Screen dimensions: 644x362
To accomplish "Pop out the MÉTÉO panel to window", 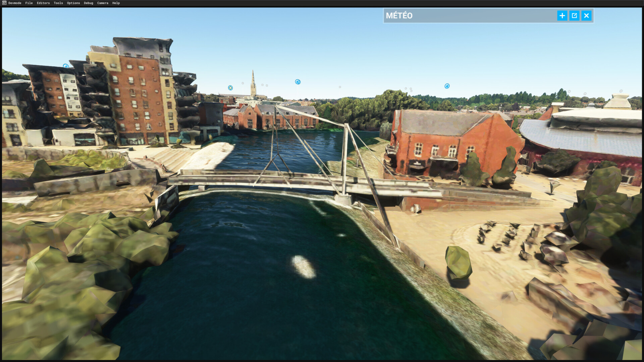I will pyautogui.click(x=574, y=16).
